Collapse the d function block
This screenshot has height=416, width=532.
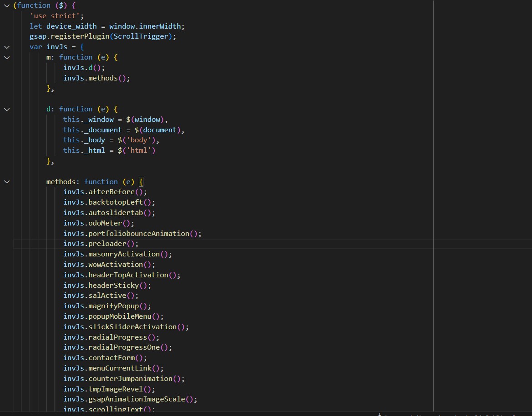(6, 109)
